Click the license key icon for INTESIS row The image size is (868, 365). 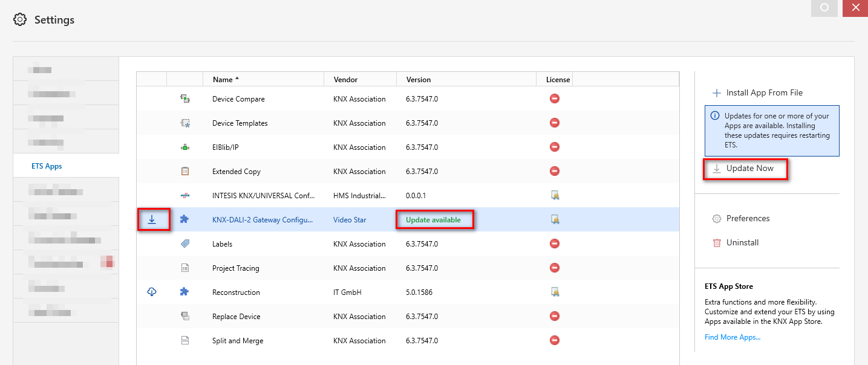[555, 195]
